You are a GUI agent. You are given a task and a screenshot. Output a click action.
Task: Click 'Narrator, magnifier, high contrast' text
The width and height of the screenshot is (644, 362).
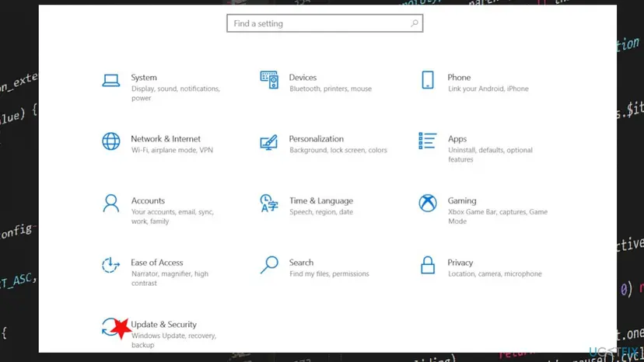click(170, 278)
